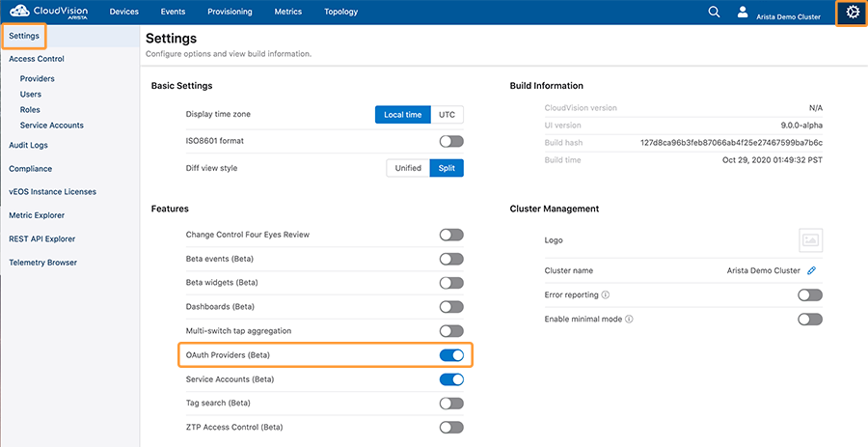The width and height of the screenshot is (868, 447).
Task: Click the user profile icon
Action: tap(743, 13)
